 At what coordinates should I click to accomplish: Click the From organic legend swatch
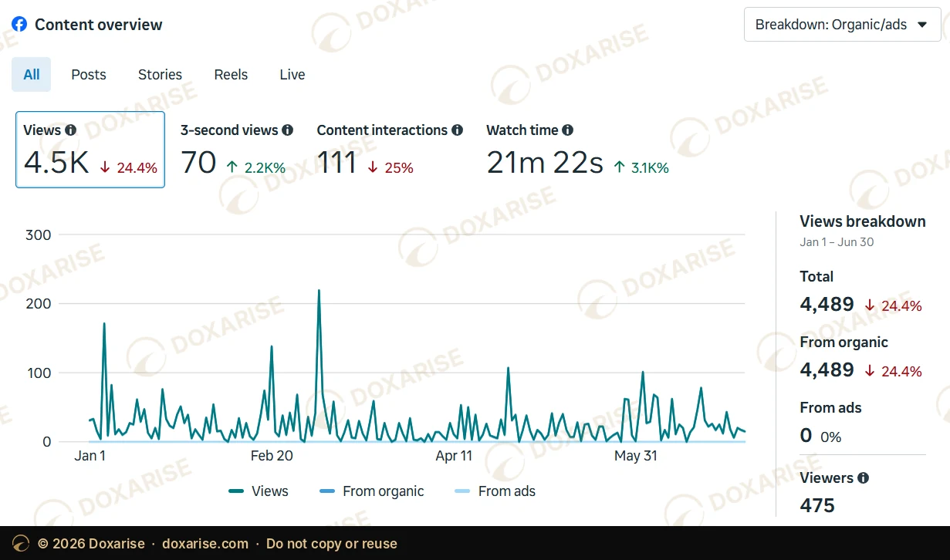pos(327,491)
